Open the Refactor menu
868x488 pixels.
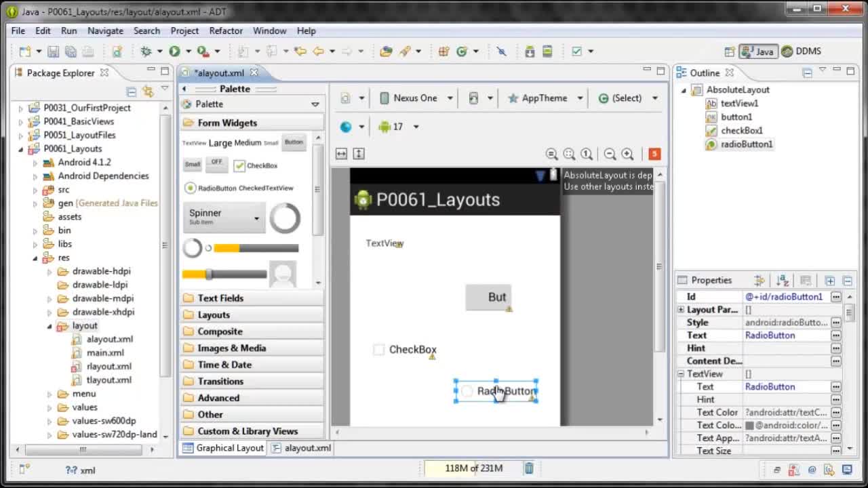(226, 30)
